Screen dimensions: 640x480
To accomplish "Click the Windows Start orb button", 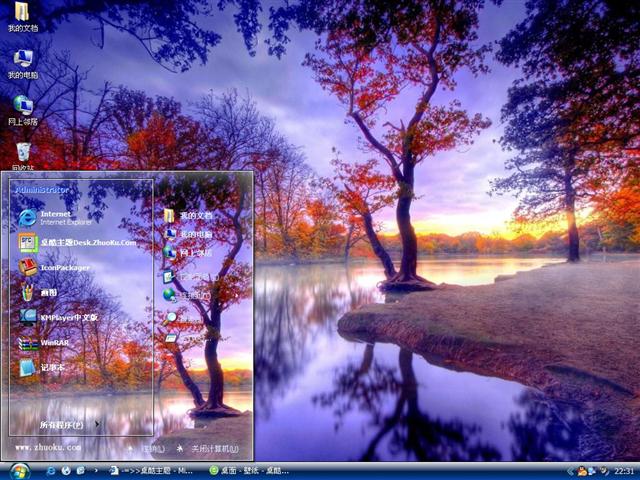I will pos(19,471).
